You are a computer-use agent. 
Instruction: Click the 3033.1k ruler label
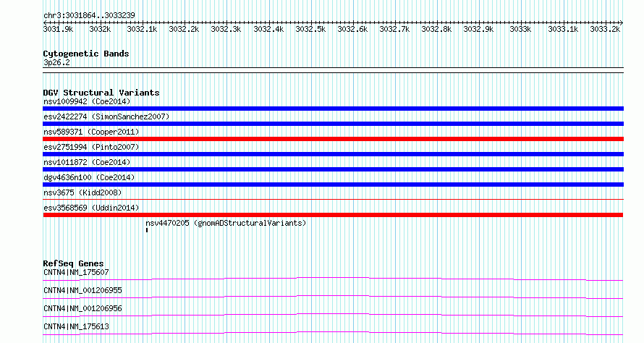pos(563,29)
